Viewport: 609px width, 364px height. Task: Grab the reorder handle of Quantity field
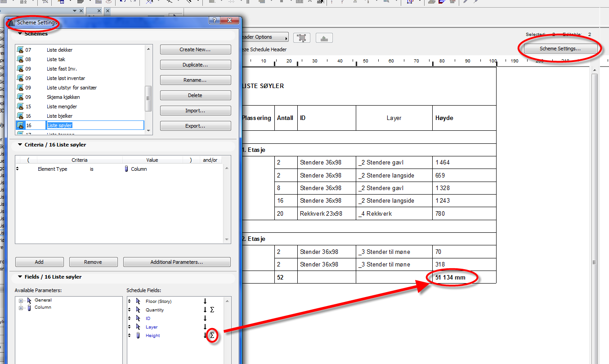point(130,310)
